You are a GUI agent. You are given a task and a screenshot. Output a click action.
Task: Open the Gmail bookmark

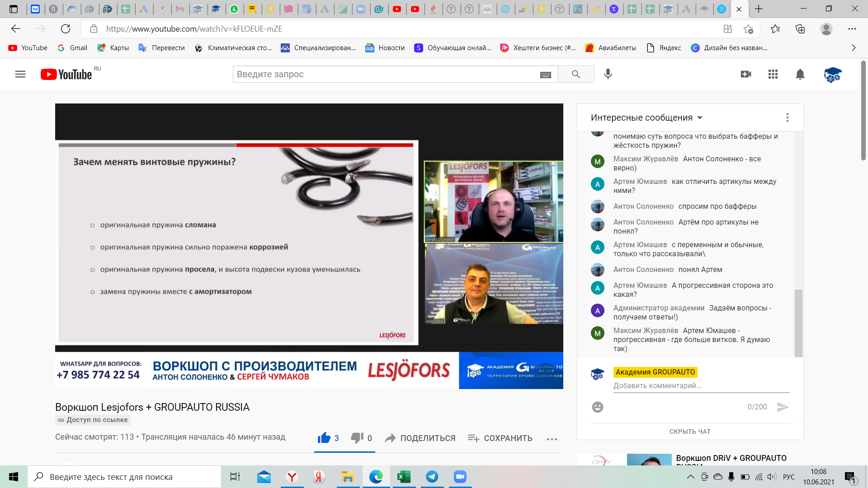coord(72,48)
